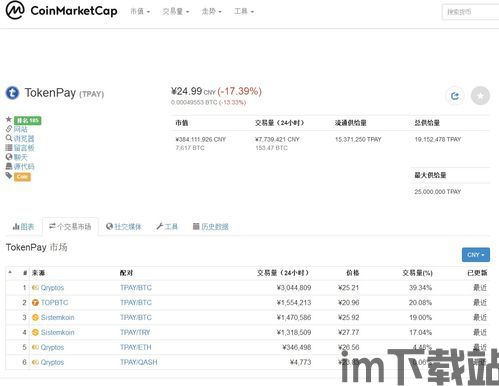This screenshot has height=386, width=499.
Task: Sort by 交易量（24小时）table header
Action: click(x=283, y=273)
